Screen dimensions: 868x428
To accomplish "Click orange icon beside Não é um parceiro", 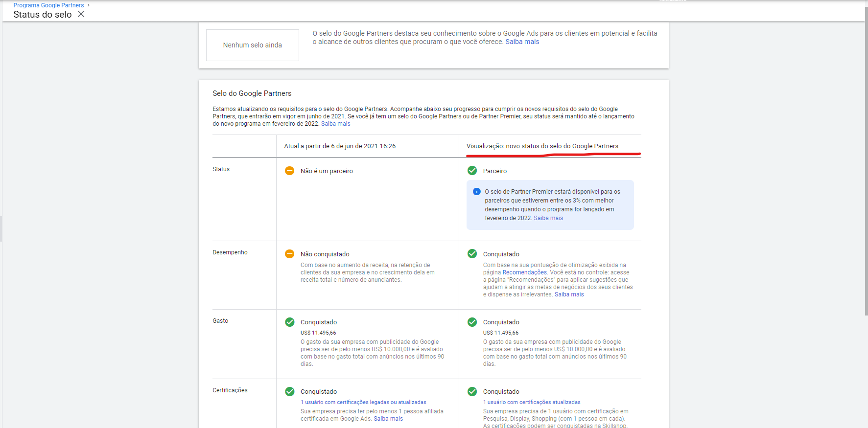I will click(x=290, y=171).
